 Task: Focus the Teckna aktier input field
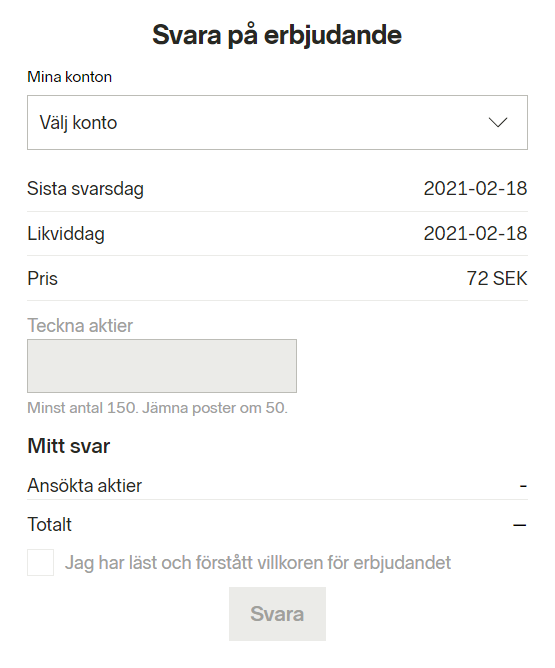pyautogui.click(x=162, y=366)
